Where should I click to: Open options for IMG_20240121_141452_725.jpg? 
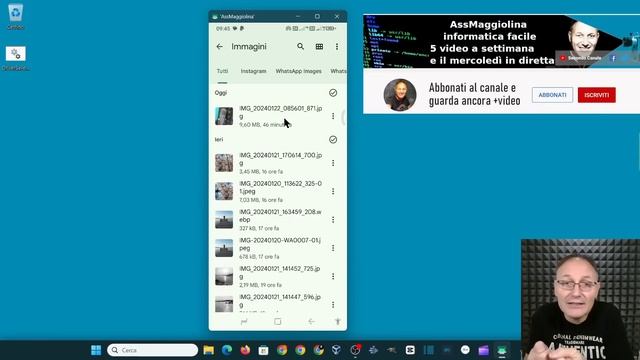point(333,276)
